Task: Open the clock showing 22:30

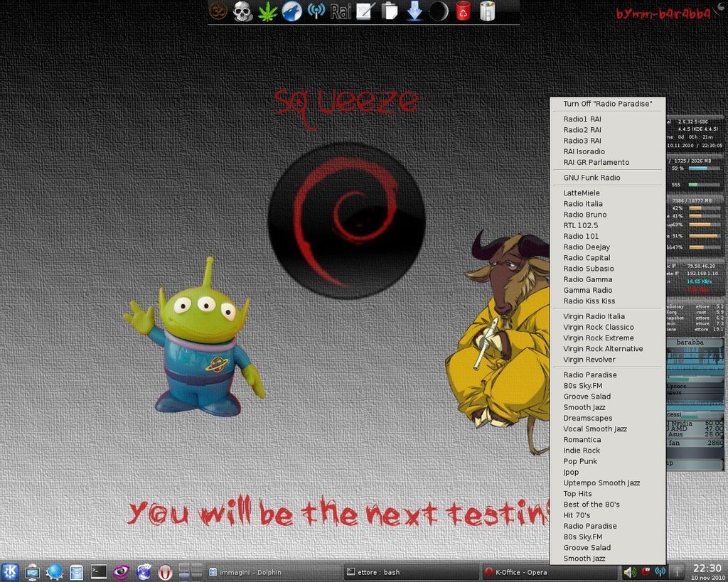Action: point(707,571)
